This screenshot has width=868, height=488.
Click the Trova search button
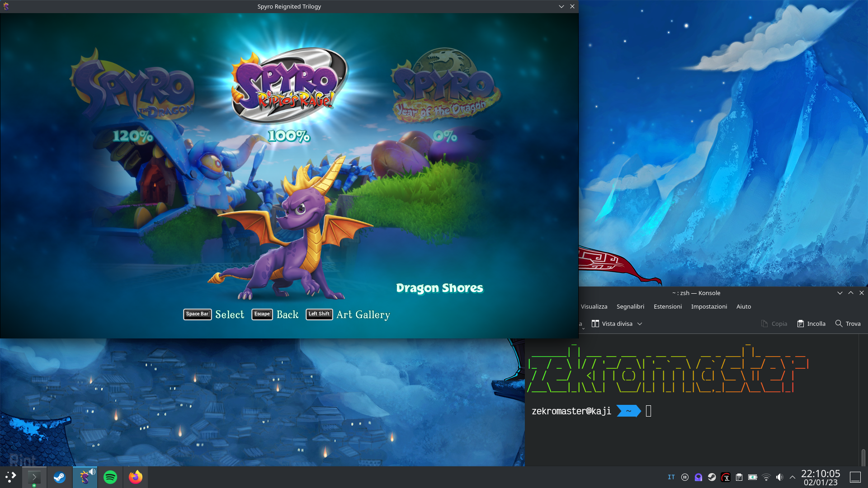coord(848,324)
